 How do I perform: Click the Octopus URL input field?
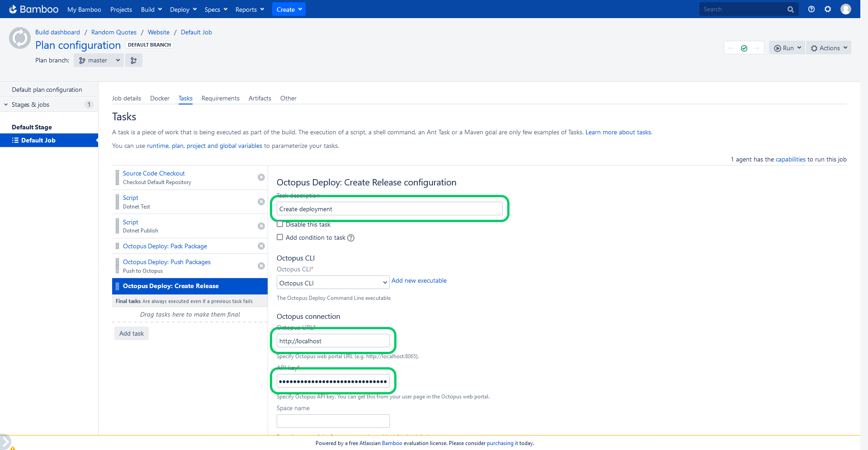(333, 341)
